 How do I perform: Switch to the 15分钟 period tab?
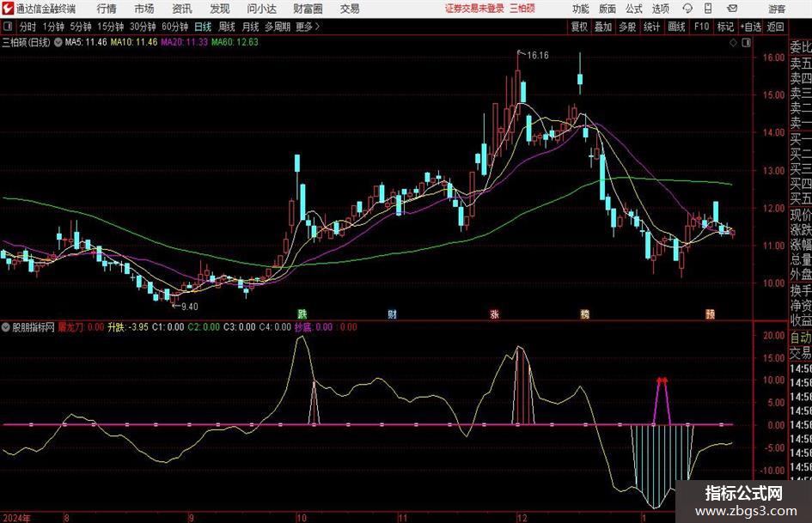click(x=111, y=27)
